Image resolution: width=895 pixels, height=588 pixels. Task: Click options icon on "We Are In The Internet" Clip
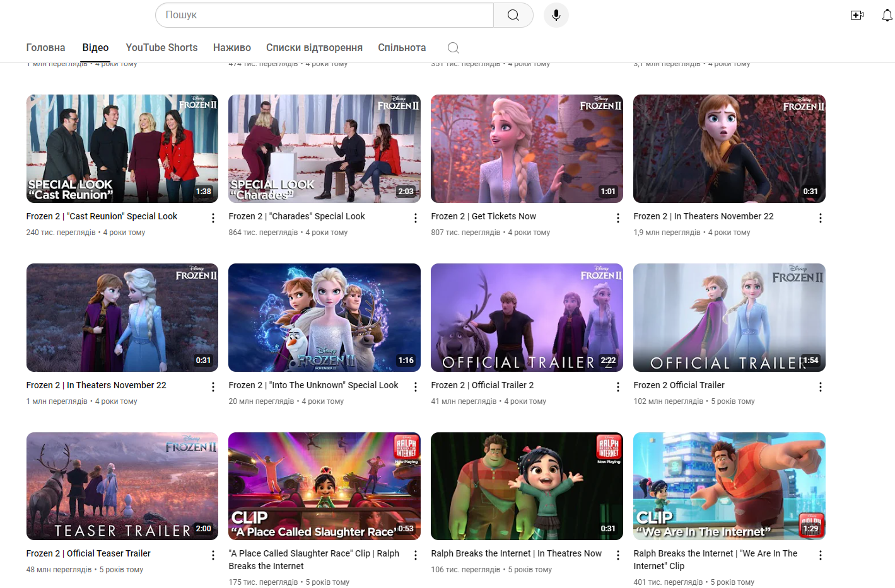point(820,555)
